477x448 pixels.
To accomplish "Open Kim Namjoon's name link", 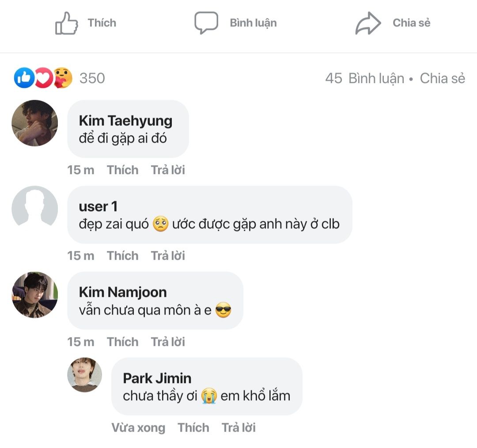I will pyautogui.click(x=122, y=292).
